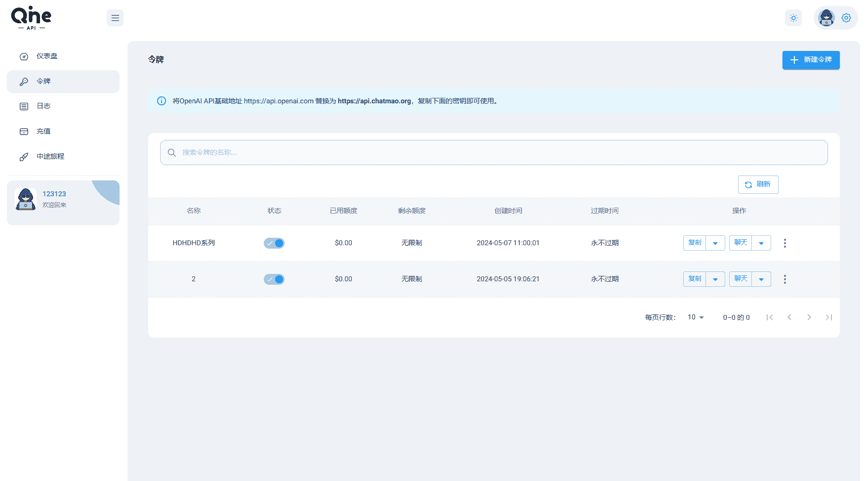Click three-dot more menu for HDHDHD系列 token
Viewport: 868px width, 481px height.
coord(785,243)
